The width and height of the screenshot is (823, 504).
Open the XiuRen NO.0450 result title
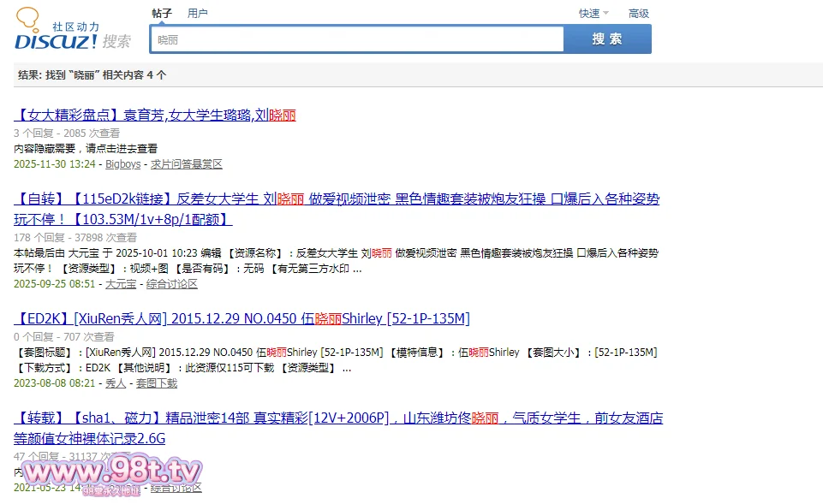tap(242, 319)
